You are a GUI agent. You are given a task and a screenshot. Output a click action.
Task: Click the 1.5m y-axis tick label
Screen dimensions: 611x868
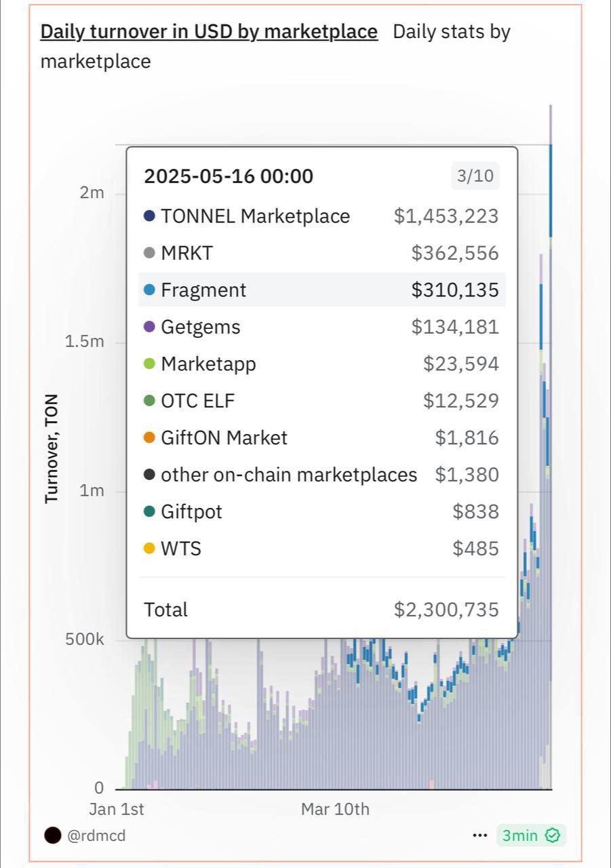85,342
